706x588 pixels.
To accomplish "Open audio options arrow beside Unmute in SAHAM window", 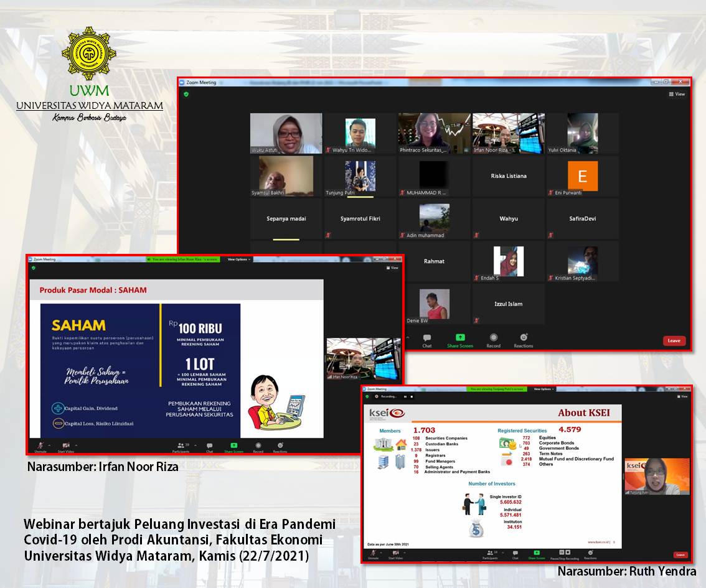I will point(51,445).
